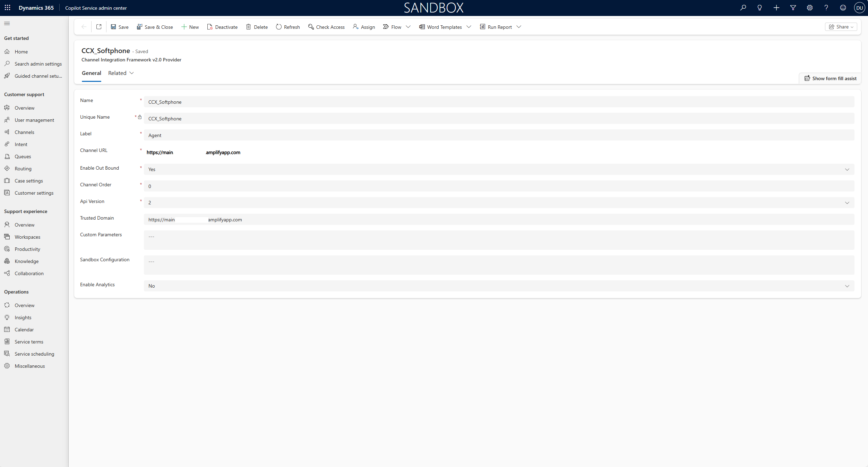Expand the Enable Out Bound dropdown
Image resolution: width=868 pixels, height=467 pixels.
847,169
